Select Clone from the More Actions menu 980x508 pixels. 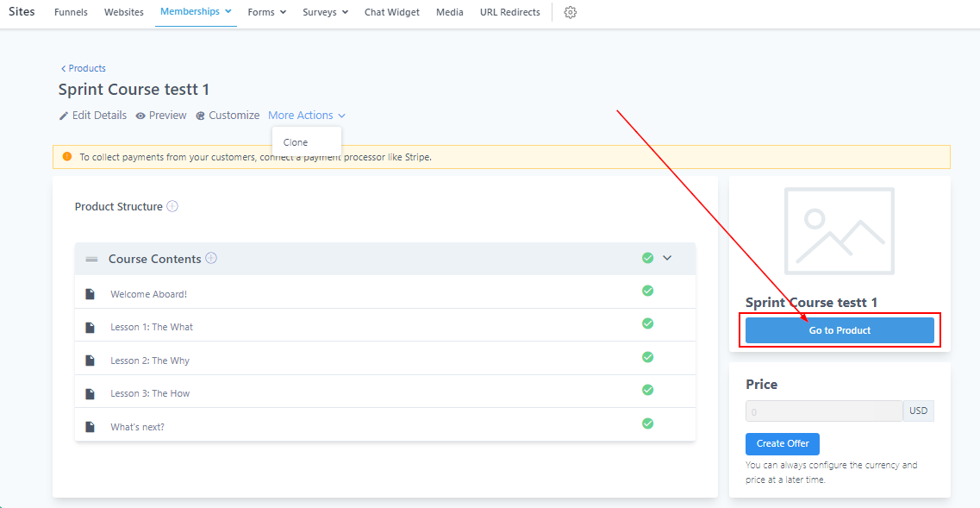point(296,142)
